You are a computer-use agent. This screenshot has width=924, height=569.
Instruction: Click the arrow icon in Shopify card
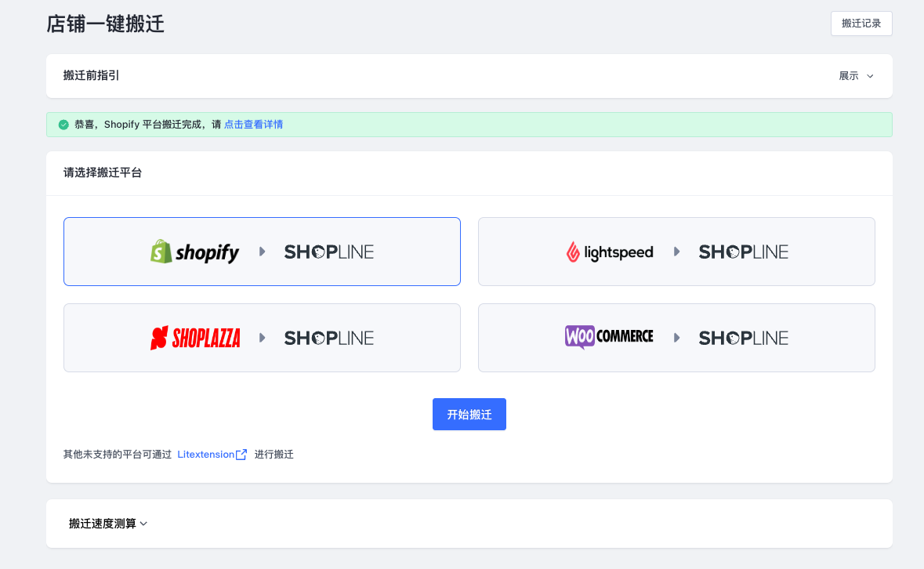click(x=263, y=252)
